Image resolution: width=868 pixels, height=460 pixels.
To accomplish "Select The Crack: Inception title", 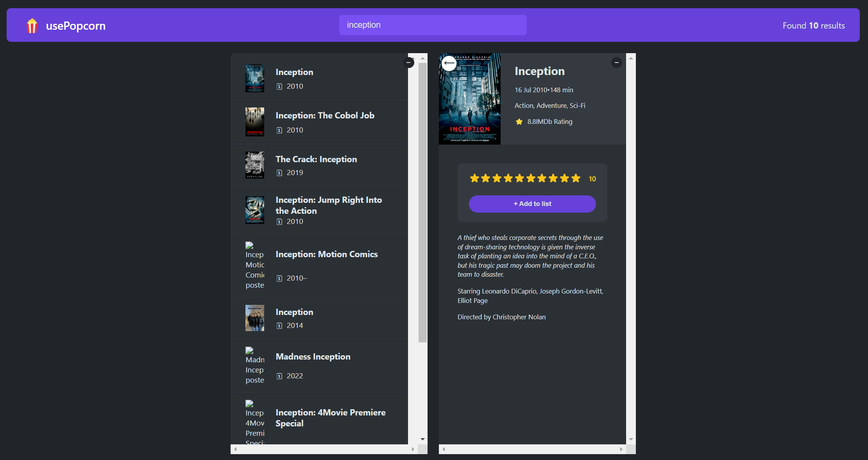I will pyautogui.click(x=316, y=159).
